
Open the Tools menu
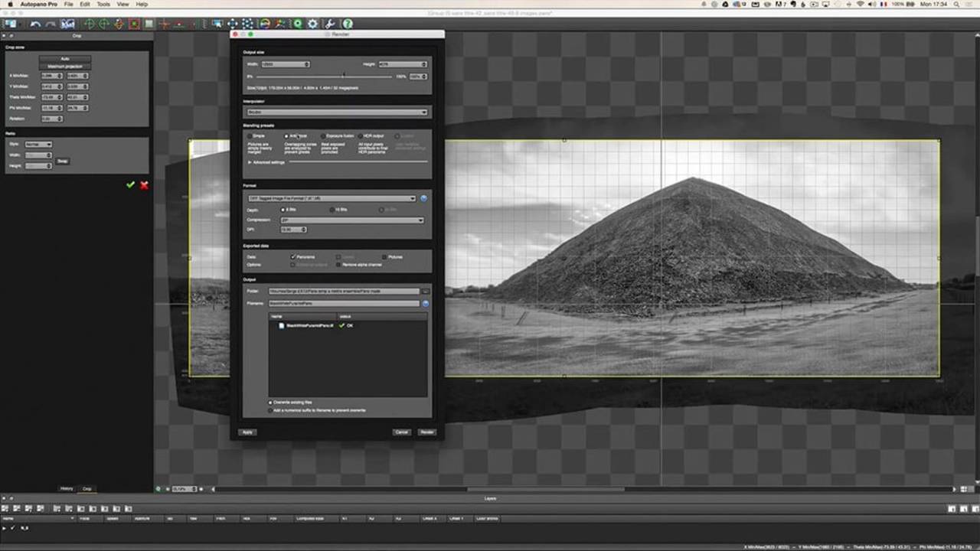point(103,5)
